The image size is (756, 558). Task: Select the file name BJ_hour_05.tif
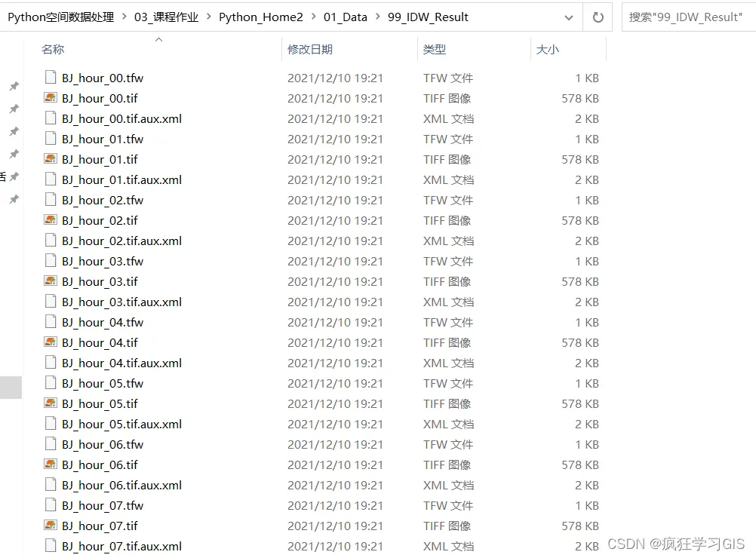100,404
